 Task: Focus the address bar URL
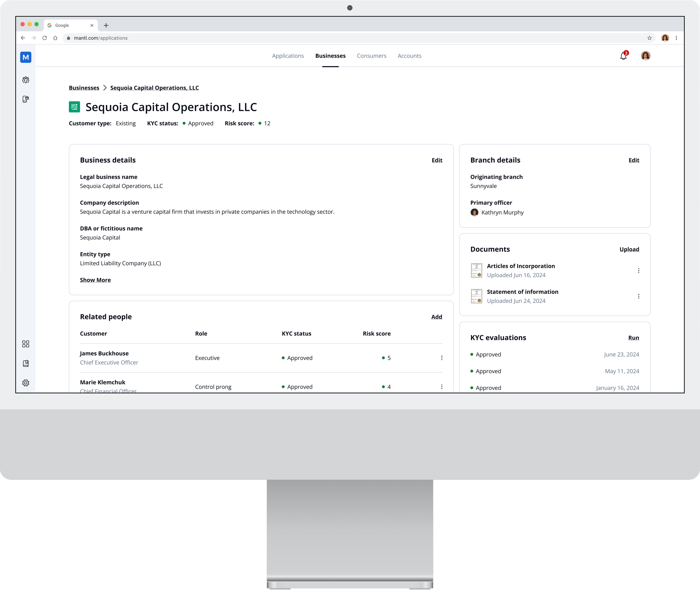point(101,38)
